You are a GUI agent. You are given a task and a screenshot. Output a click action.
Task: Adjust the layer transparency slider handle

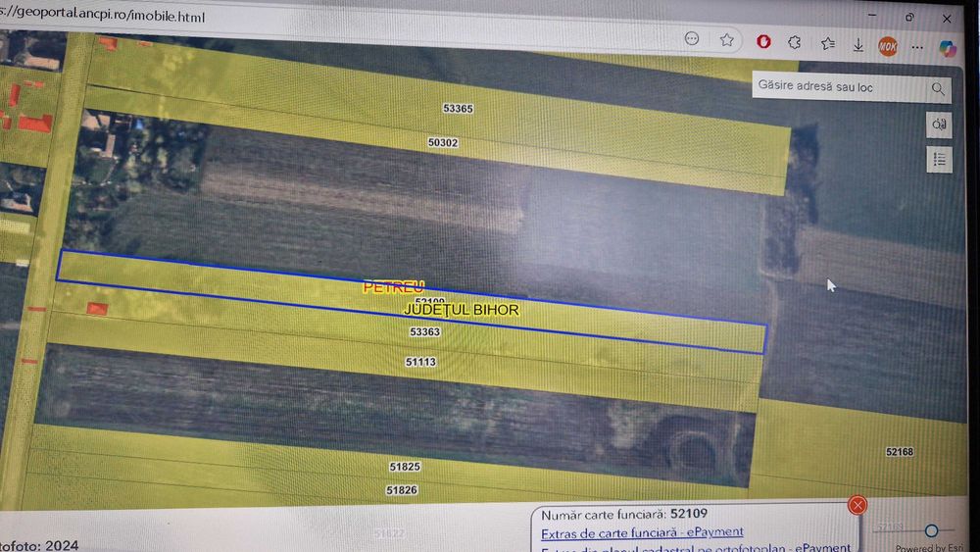931,530
